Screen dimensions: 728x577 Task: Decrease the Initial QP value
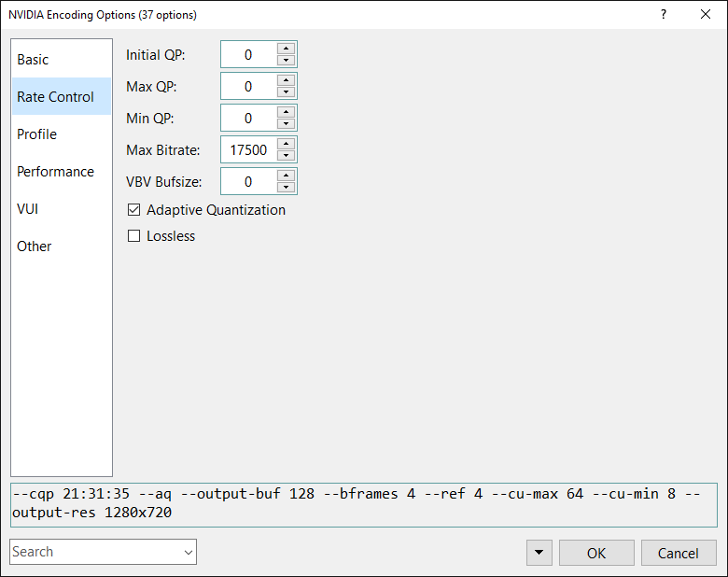click(x=286, y=60)
